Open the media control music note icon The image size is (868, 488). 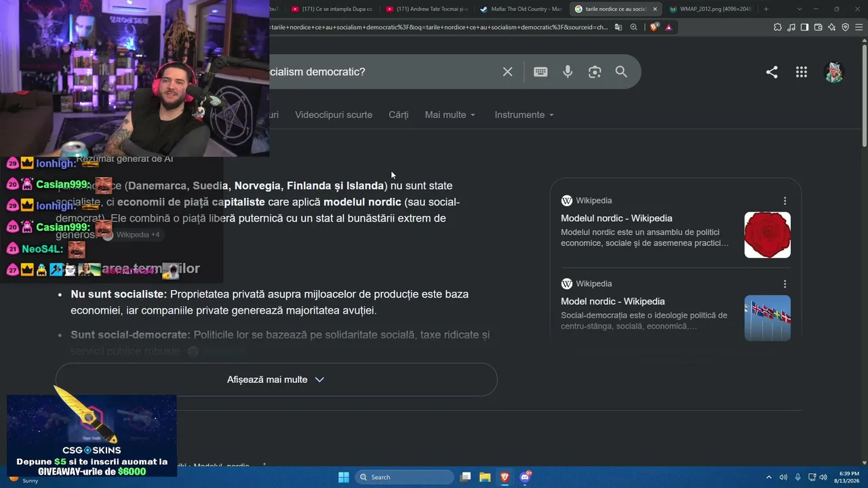[791, 27]
